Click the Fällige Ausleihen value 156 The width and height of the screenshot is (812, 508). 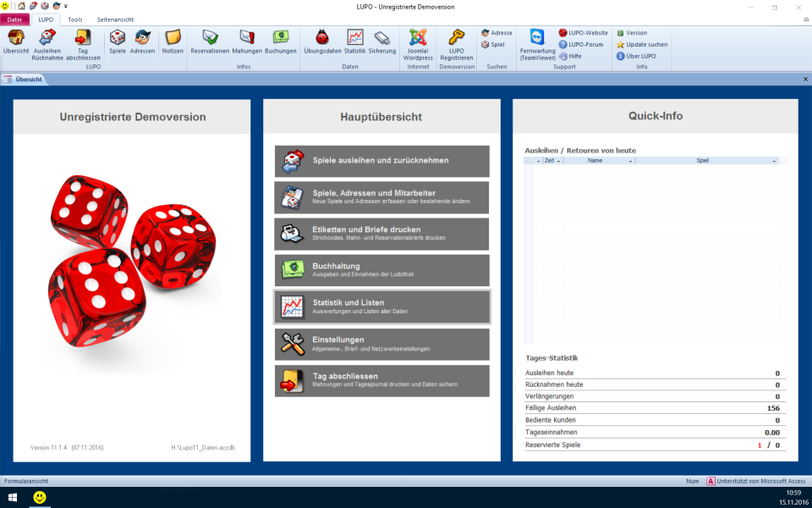click(774, 408)
